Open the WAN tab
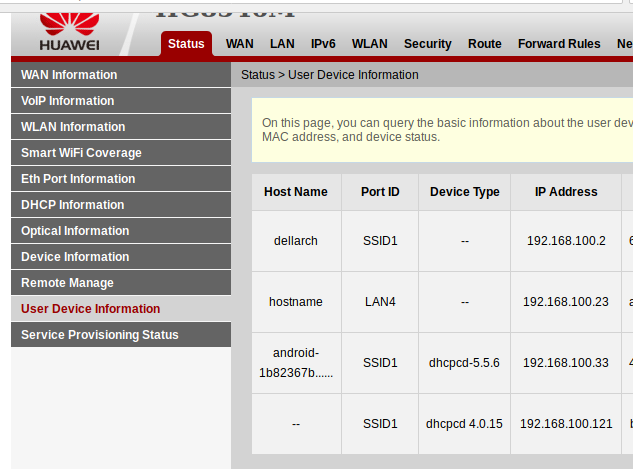This screenshot has width=633, height=469. (239, 44)
